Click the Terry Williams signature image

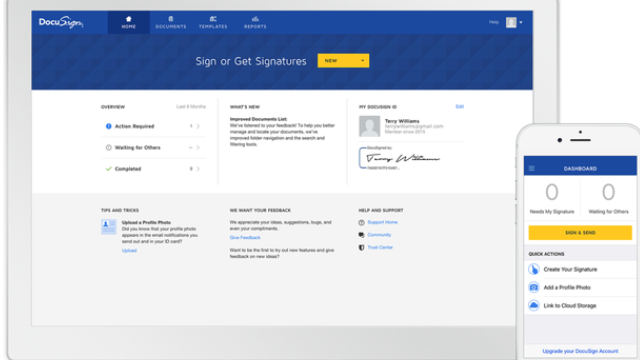pos(400,158)
